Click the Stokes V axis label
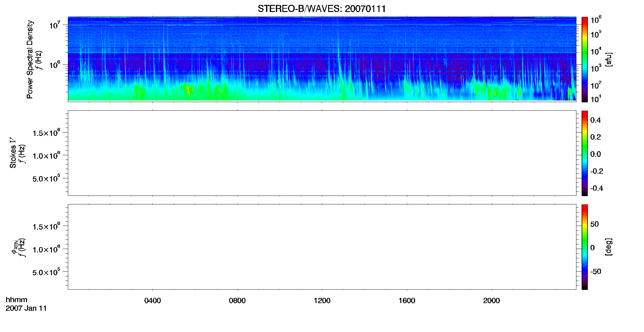The width and height of the screenshot is (644, 332). pos(13,153)
